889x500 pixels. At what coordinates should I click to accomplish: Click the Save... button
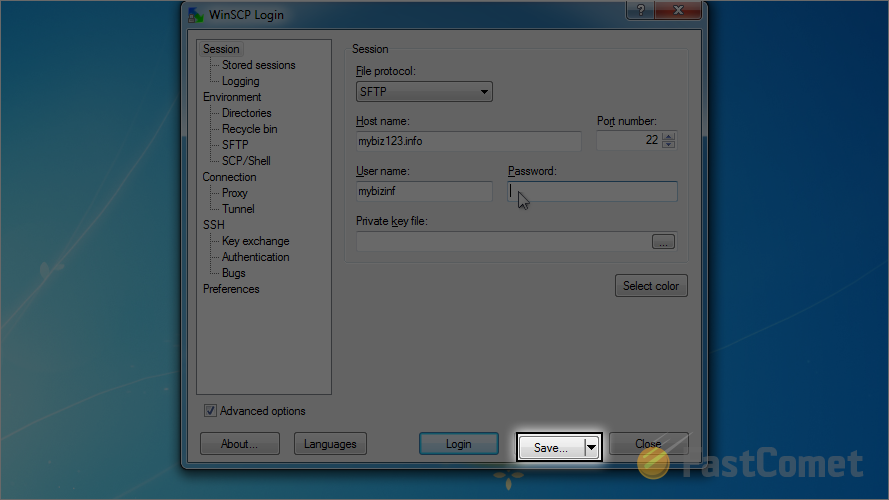pos(551,447)
